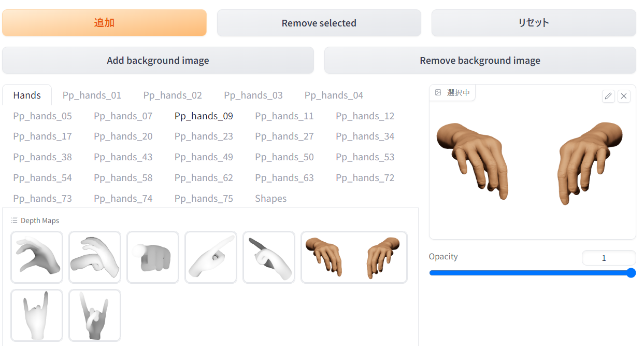Click the Depth Maps list icon
This screenshot has height=346, width=644.
pos(15,220)
